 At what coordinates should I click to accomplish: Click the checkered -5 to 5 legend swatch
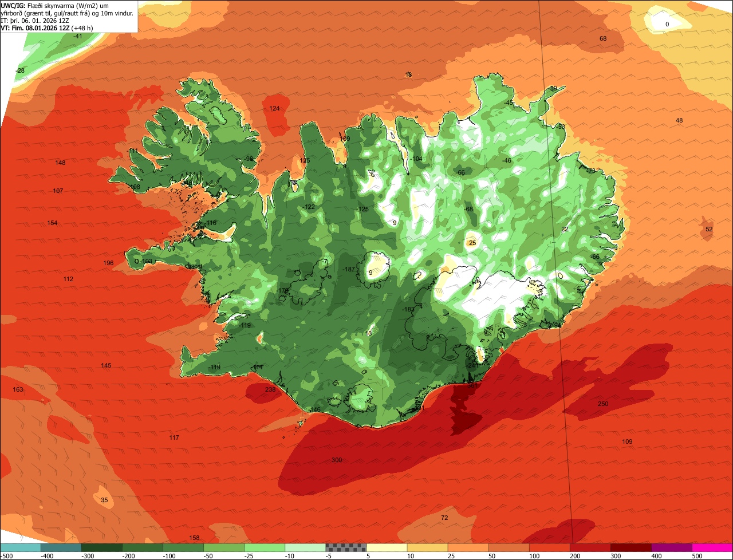point(346,547)
